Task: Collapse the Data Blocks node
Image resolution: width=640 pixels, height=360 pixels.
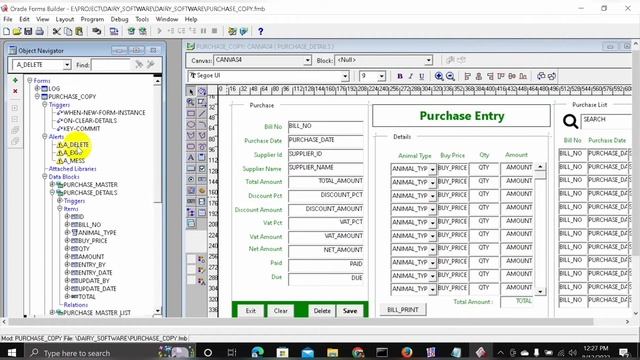Action: tap(45, 177)
